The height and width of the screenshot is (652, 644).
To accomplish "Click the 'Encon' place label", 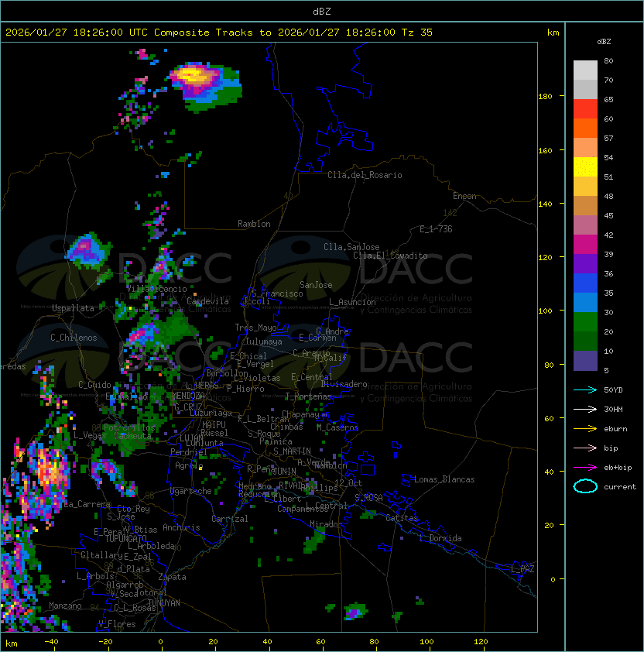I will pyautogui.click(x=464, y=196).
